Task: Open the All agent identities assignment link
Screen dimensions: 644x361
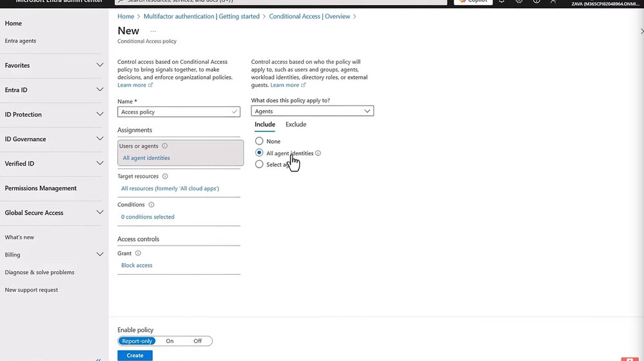Action: click(146, 158)
